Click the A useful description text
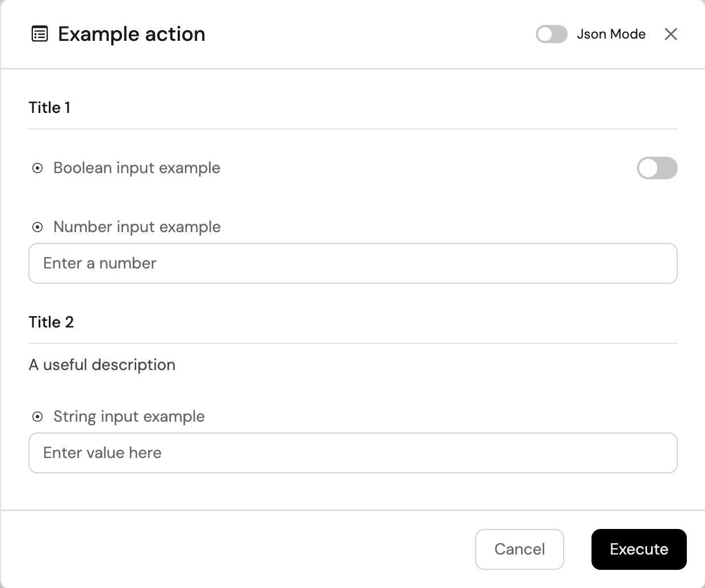The width and height of the screenshot is (705, 588). [102, 364]
